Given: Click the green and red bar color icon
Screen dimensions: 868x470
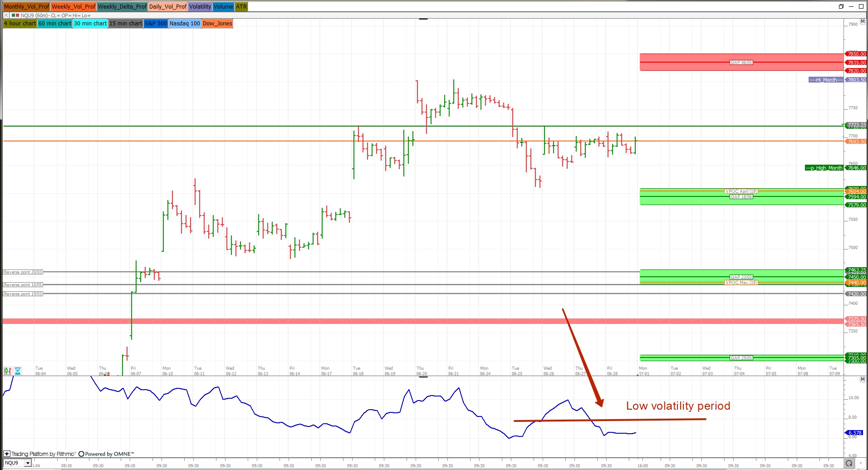Looking at the screenshot, I should 15,15.
